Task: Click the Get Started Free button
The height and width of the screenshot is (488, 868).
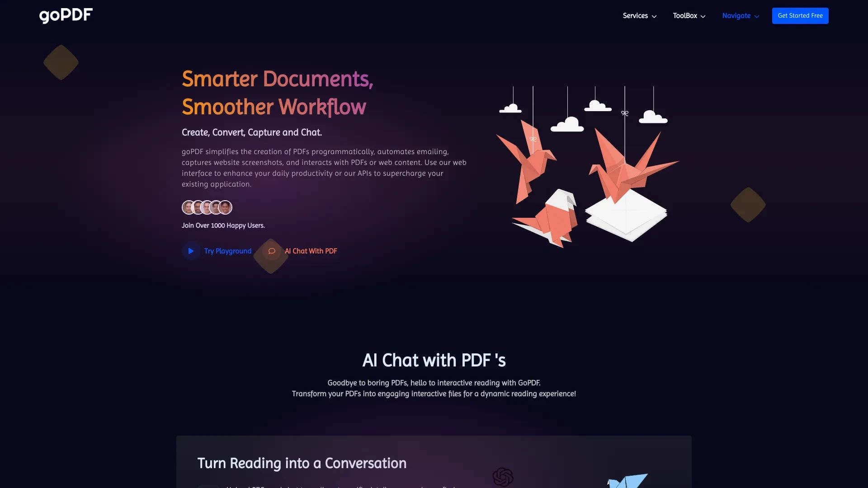Action: [800, 15]
